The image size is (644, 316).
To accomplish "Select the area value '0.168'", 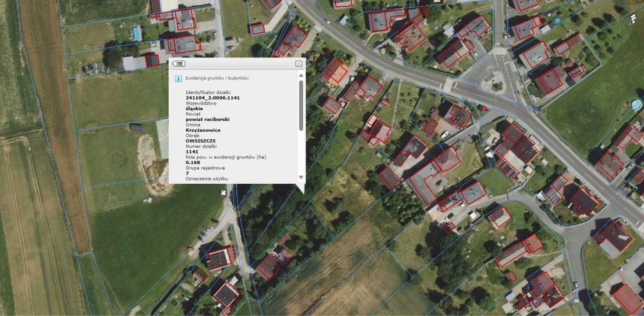I will pos(193,163).
